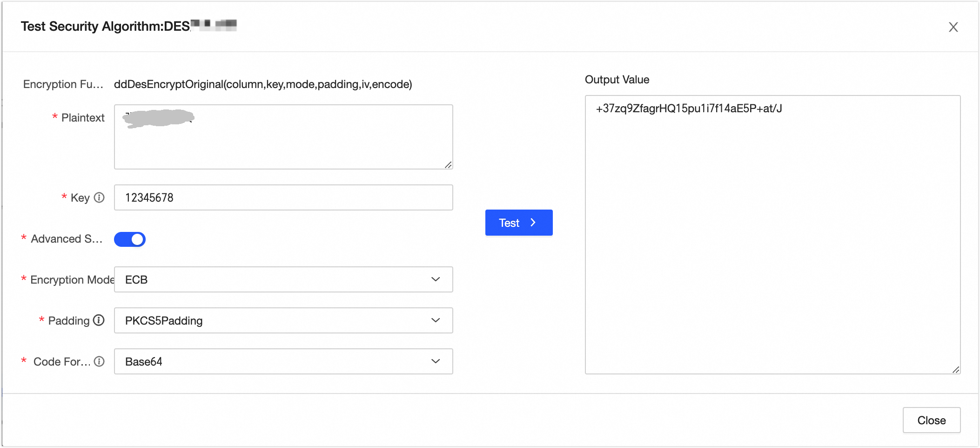
Task: Click the Output Value resize handle
Action: [956, 369]
